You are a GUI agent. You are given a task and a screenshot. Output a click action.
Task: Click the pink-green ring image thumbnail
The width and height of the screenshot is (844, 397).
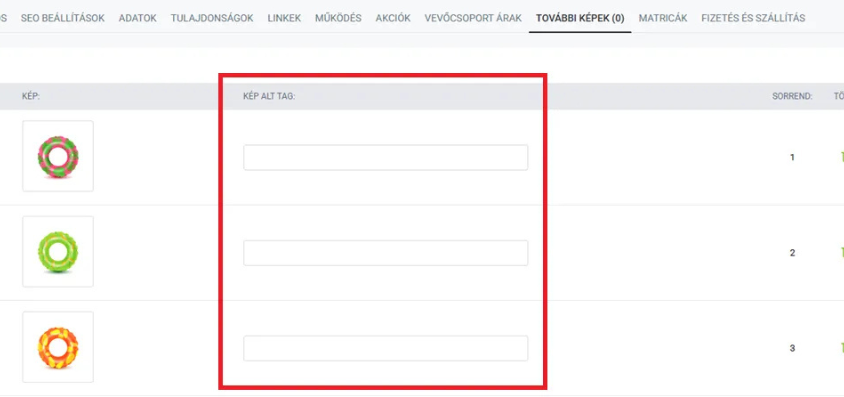58,156
